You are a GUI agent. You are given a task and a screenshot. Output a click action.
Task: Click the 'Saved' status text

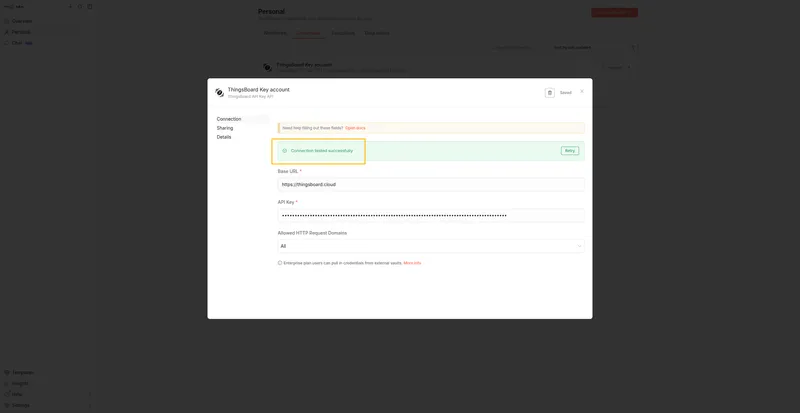click(566, 93)
